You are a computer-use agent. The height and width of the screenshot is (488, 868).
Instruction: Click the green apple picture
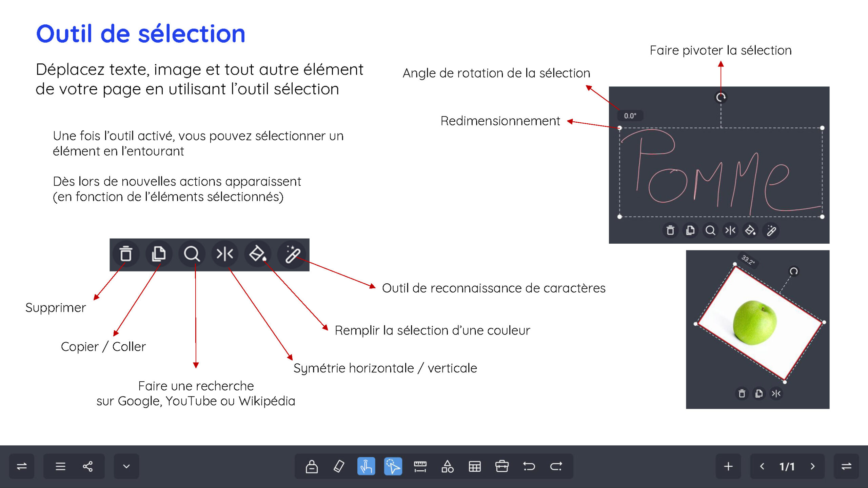pos(755,322)
